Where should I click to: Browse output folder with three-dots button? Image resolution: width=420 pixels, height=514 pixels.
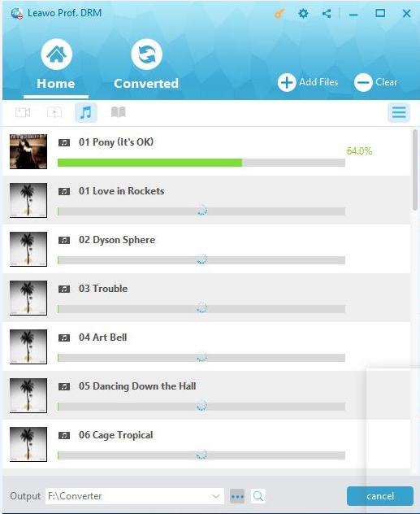coord(237,496)
